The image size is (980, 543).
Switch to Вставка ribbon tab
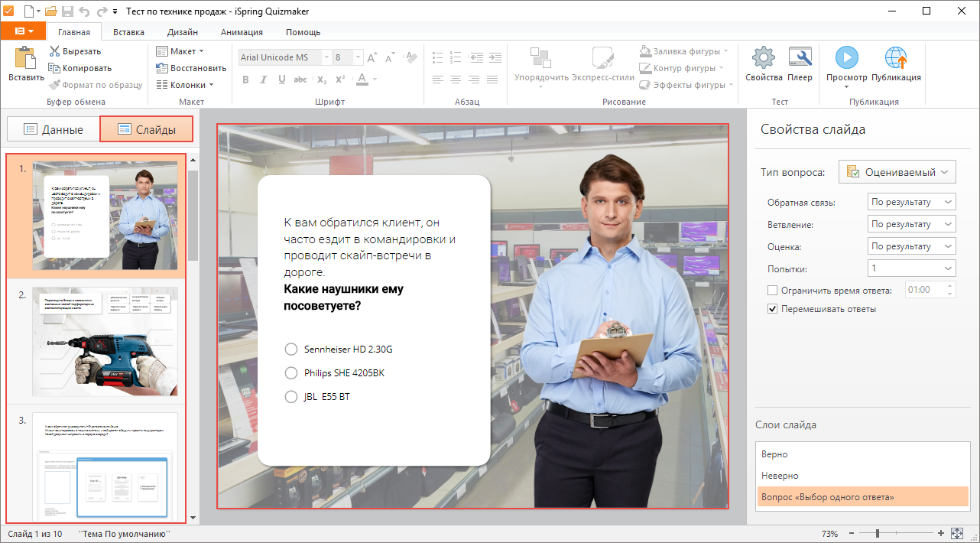coord(128,32)
